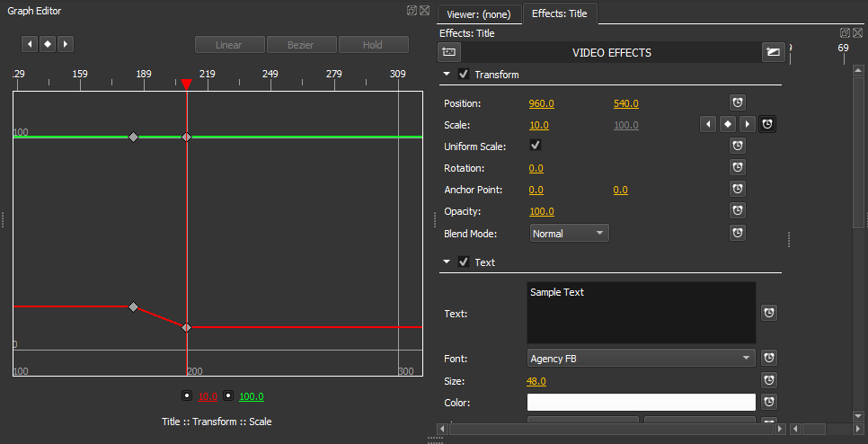Close the Graph Editor panel
Screen dimensions: 868x444
pos(424,10)
